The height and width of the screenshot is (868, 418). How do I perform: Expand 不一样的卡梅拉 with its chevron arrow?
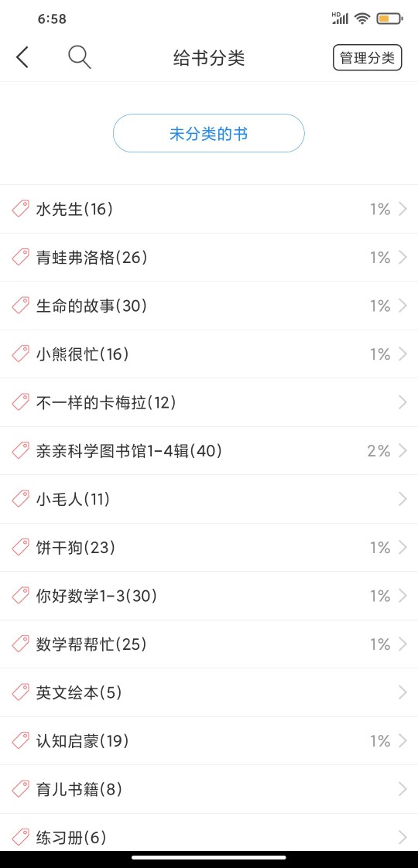[403, 402]
